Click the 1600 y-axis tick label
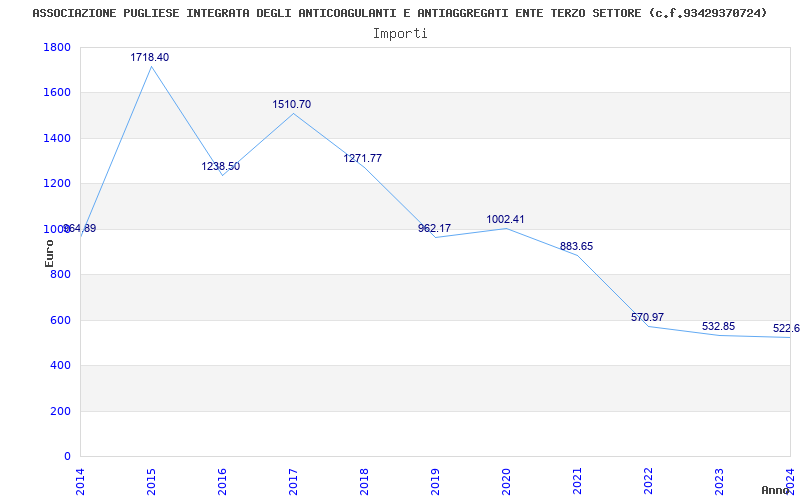Viewport: 800px width, 500px height. [x=57, y=93]
